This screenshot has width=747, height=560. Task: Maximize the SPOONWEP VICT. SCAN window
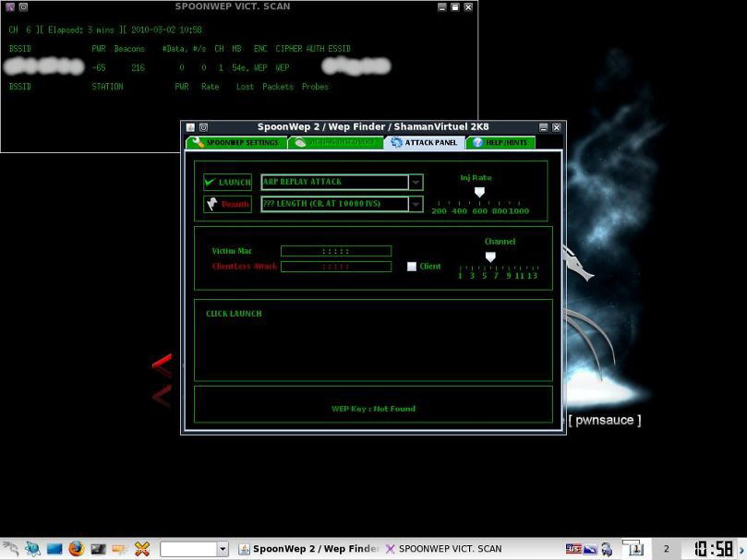pos(455,6)
